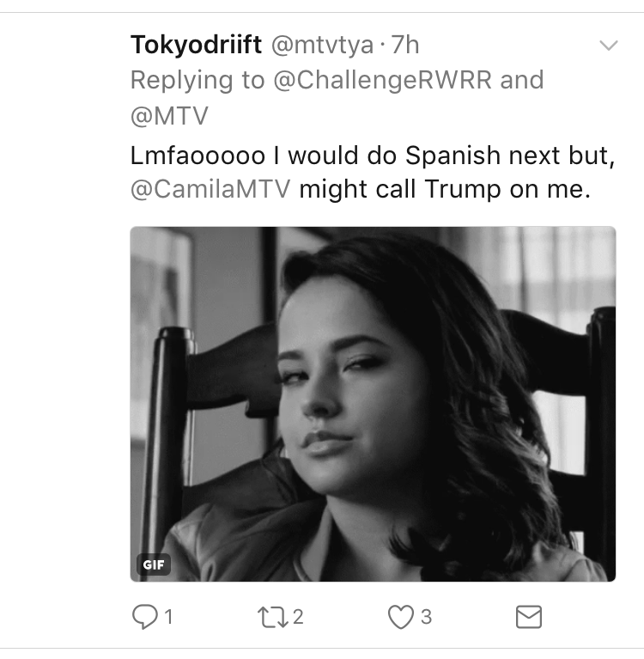Screen dimensions: 644x659
Task: Expand the tweet options chevron
Action: 608,45
